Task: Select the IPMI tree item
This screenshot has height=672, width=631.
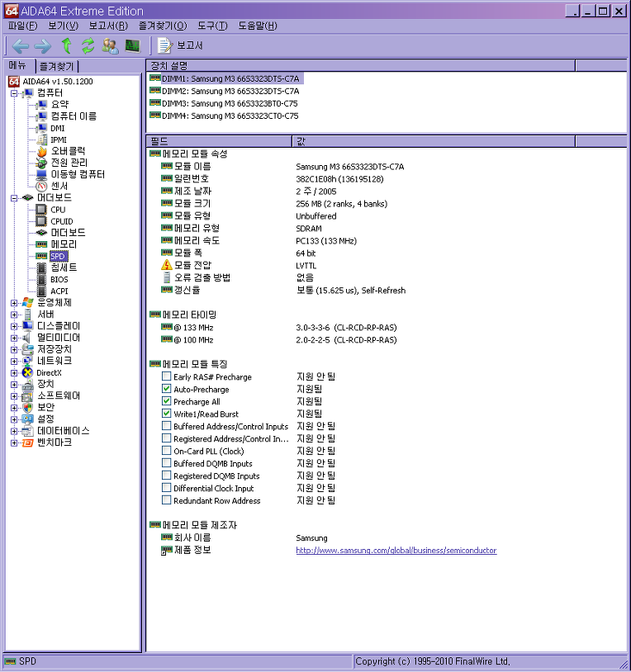Action: 59,140
